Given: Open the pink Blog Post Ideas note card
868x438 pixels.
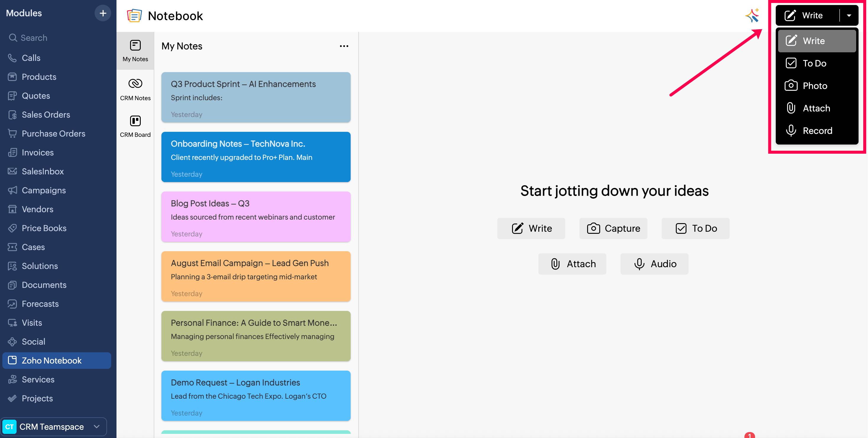Looking at the screenshot, I should coord(256,217).
